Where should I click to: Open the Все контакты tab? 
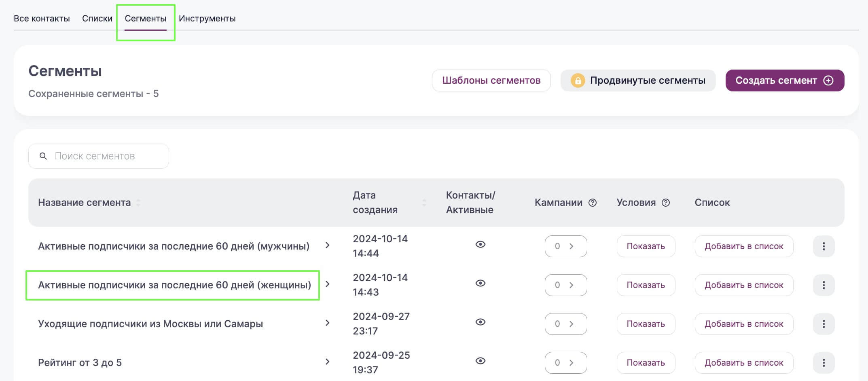(x=42, y=19)
